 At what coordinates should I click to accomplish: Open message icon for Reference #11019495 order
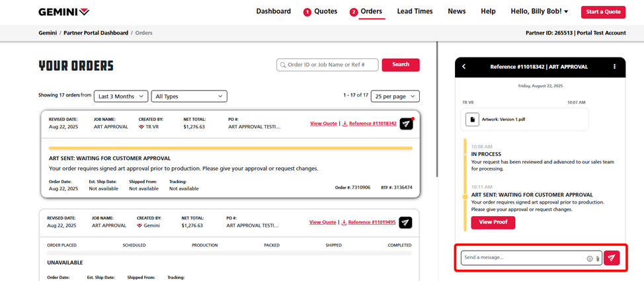[405, 222]
